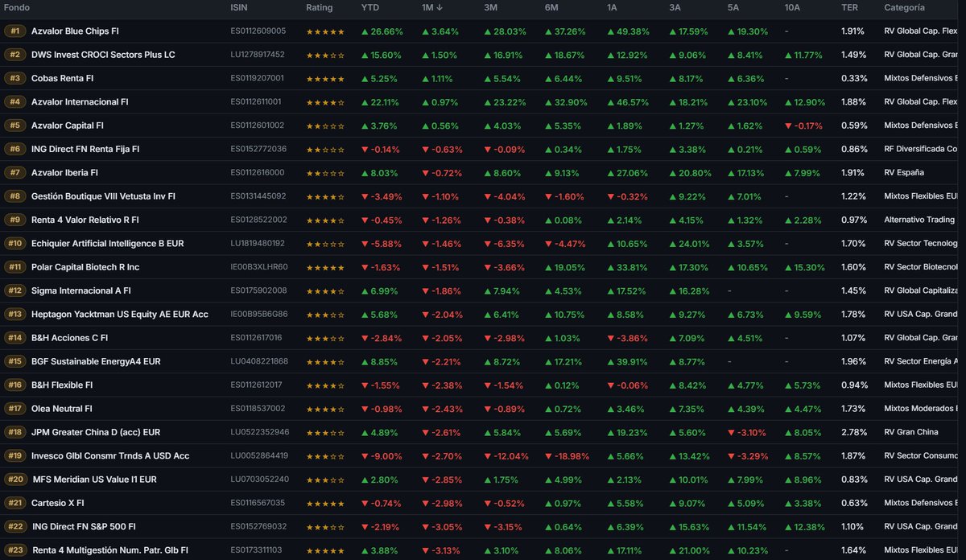Sort table by the 3A column header
The image size is (966, 560).
(675, 7)
